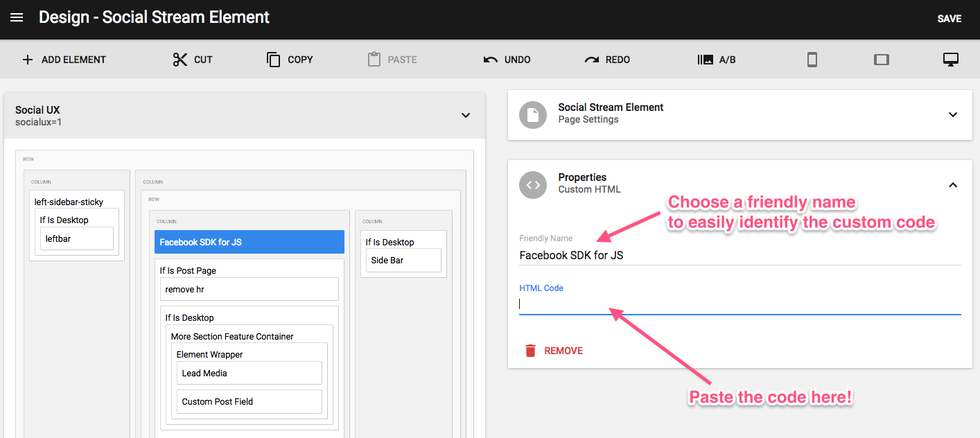Click If Is Desktop above More Section
Viewport: 980px width, 438px height.
click(189, 318)
